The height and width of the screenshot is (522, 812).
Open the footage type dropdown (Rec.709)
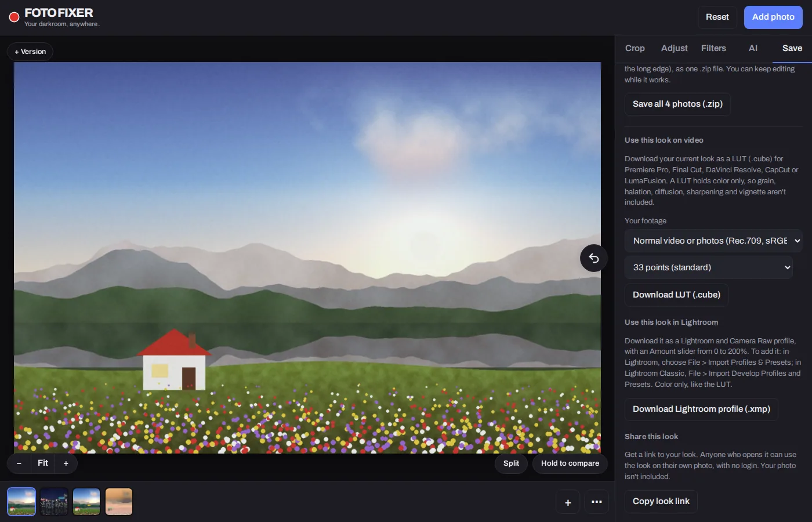click(713, 241)
